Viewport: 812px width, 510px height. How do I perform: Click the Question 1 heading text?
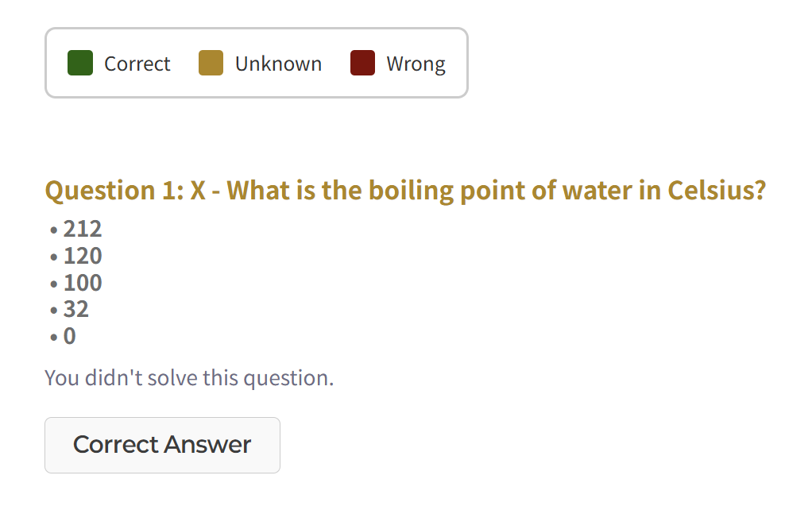point(405,191)
